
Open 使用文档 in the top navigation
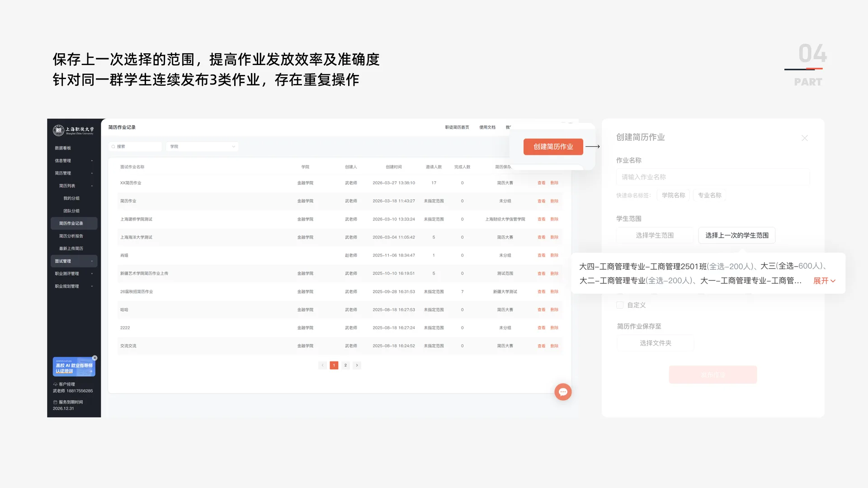487,127
